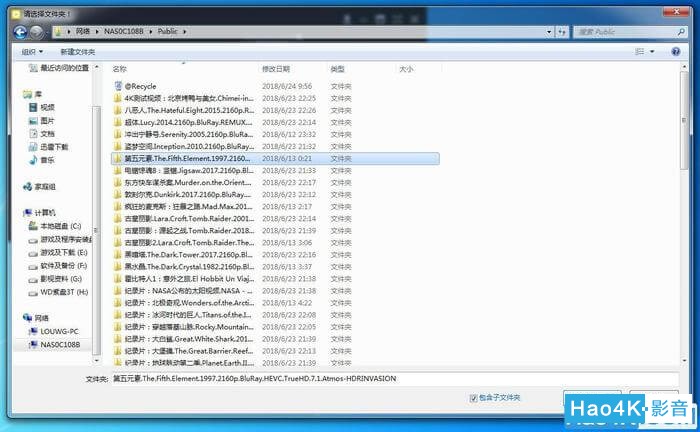Click the Forward navigation arrow

click(37, 32)
